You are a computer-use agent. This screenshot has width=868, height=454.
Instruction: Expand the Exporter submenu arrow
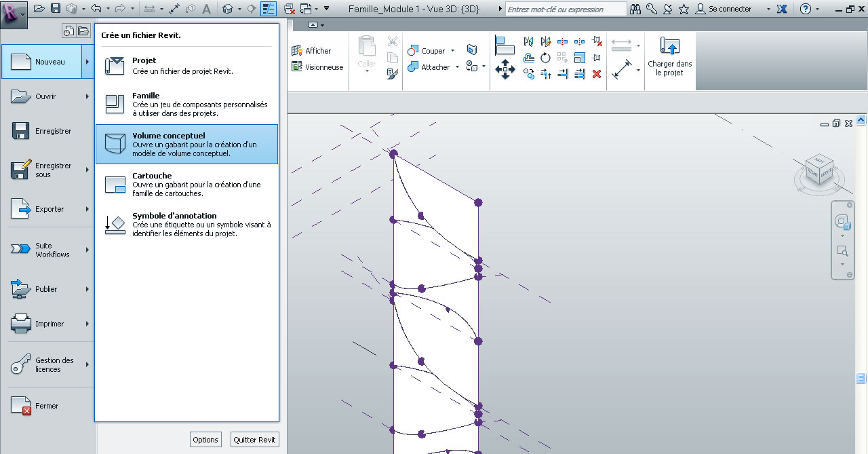(87, 209)
